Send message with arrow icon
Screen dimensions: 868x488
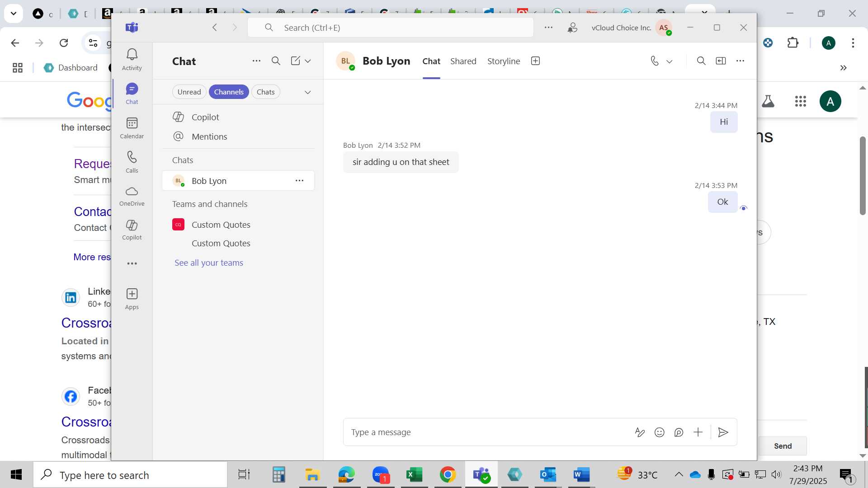point(723,432)
